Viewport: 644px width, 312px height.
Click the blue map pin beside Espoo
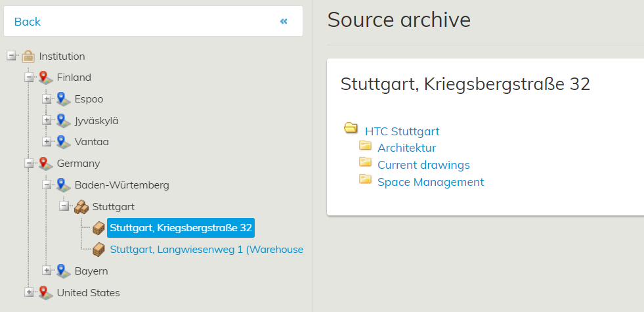click(63, 99)
